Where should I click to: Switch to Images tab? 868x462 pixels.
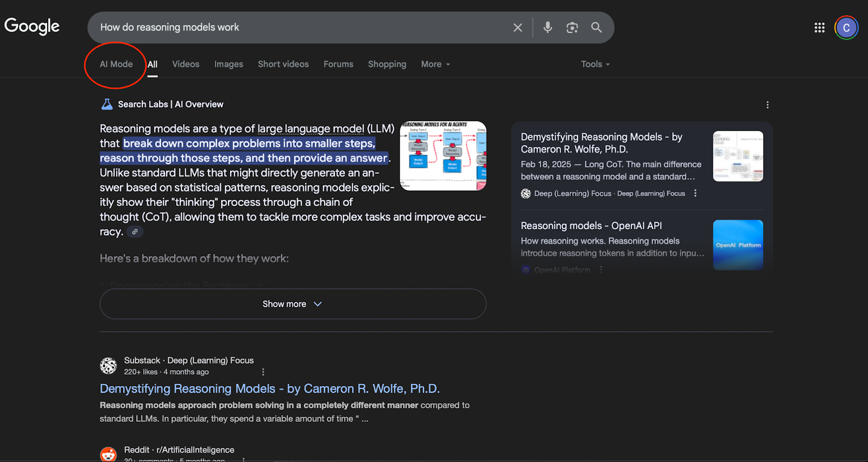[x=228, y=64]
